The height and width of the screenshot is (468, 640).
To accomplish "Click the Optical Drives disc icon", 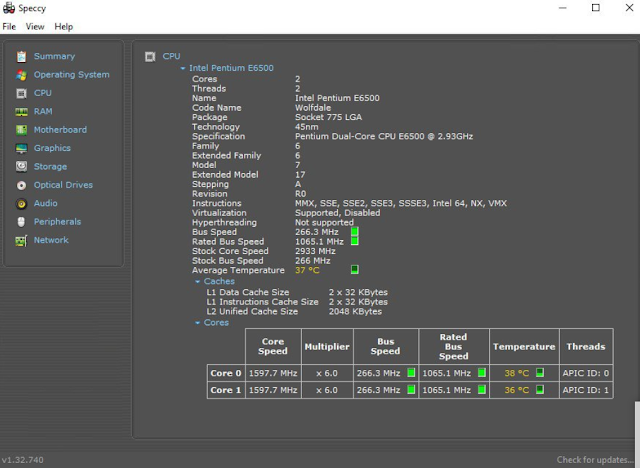I will tap(21, 185).
